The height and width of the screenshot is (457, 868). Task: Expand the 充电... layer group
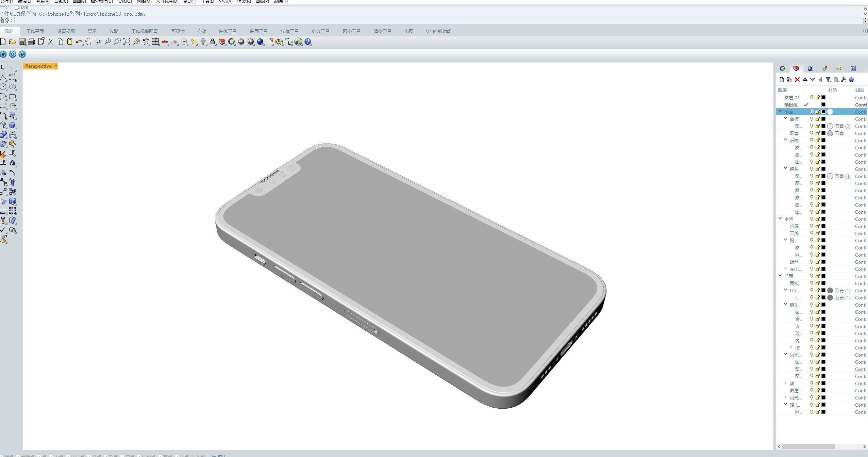(x=786, y=268)
